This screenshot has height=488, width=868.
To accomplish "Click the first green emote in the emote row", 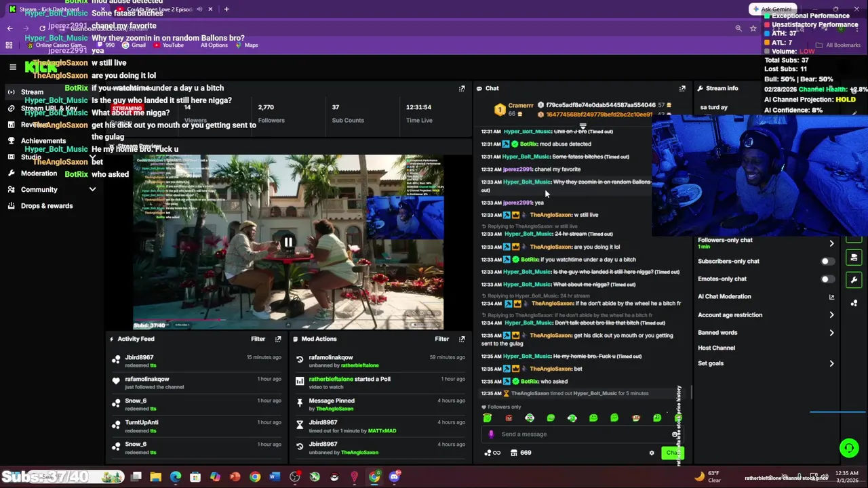I will [487, 418].
